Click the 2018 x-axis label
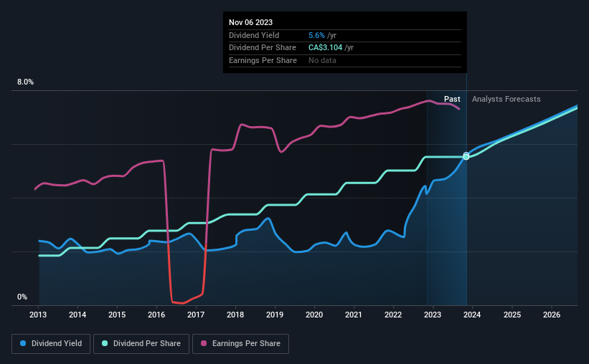 pos(235,315)
